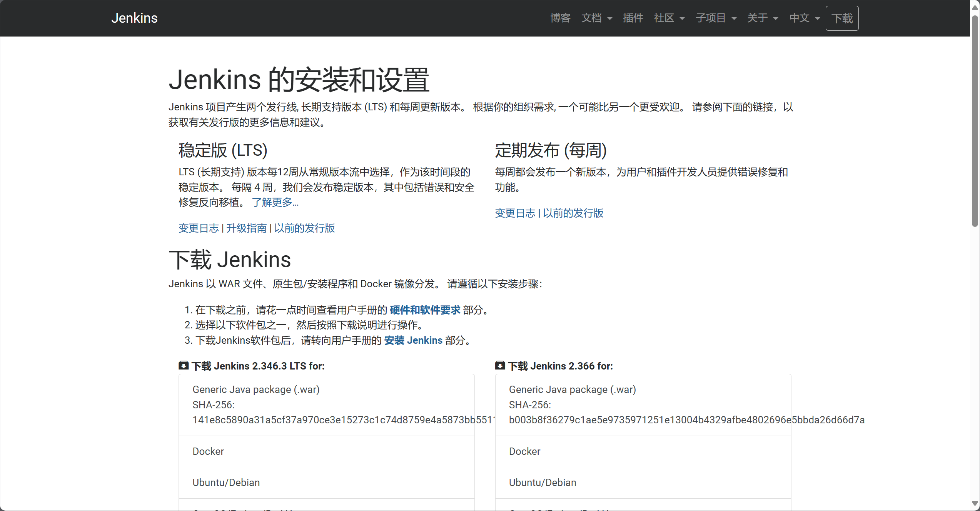Open 了解更多 link about LTS

pyautogui.click(x=275, y=202)
